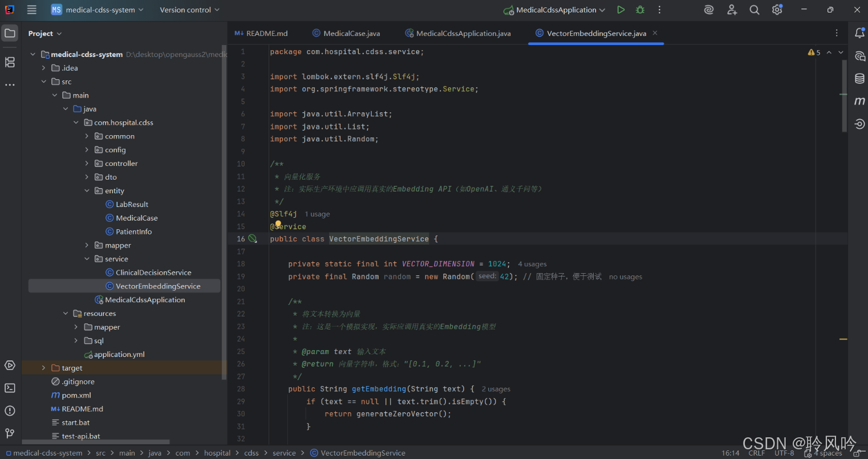Open the Notifications bell
The image size is (868, 459).
[859, 33]
